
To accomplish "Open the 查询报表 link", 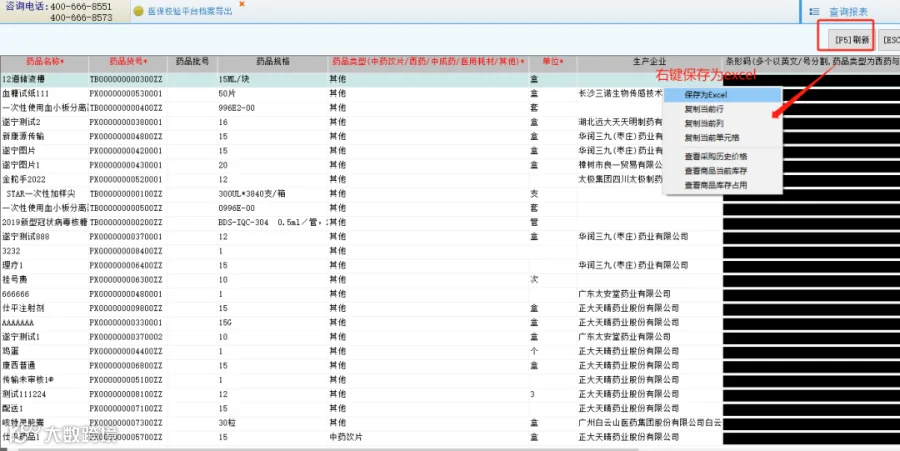I will 848,11.
